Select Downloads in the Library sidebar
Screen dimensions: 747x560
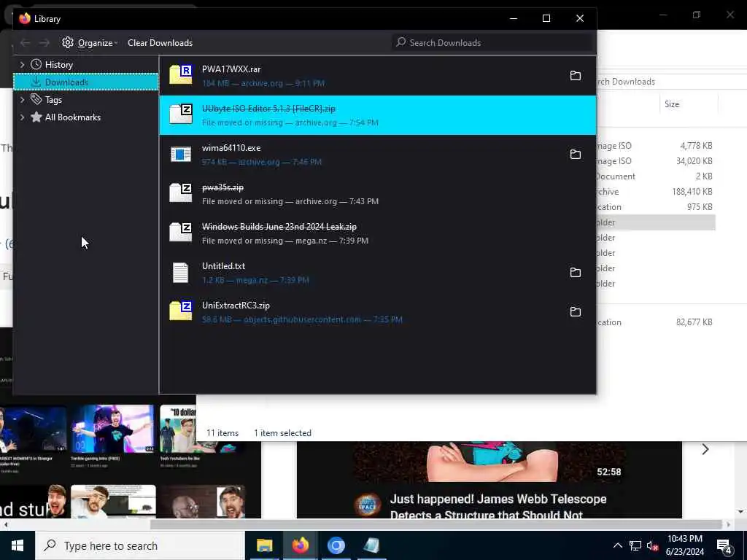click(86, 82)
